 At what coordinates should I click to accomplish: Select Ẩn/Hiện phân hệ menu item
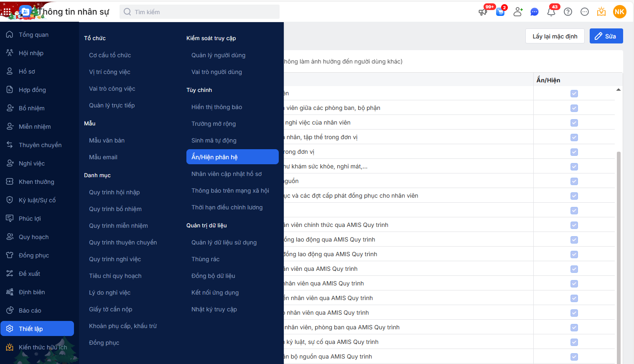tap(232, 157)
